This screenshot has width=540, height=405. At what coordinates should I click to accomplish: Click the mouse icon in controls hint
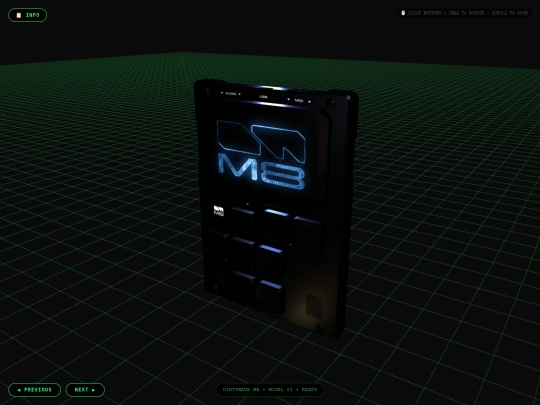(403, 13)
